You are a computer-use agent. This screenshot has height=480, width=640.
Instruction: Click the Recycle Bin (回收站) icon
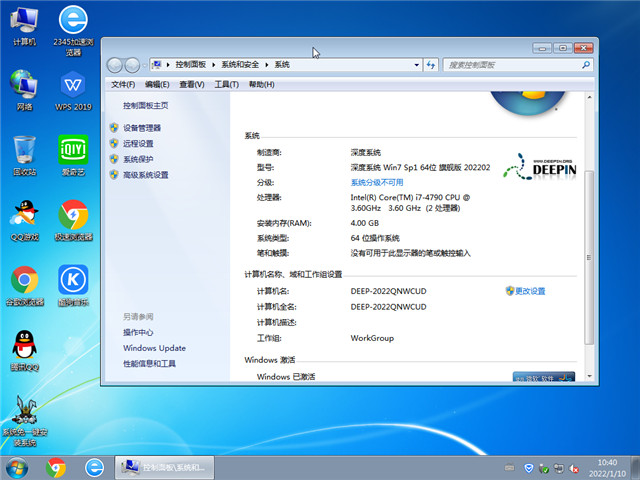24,151
